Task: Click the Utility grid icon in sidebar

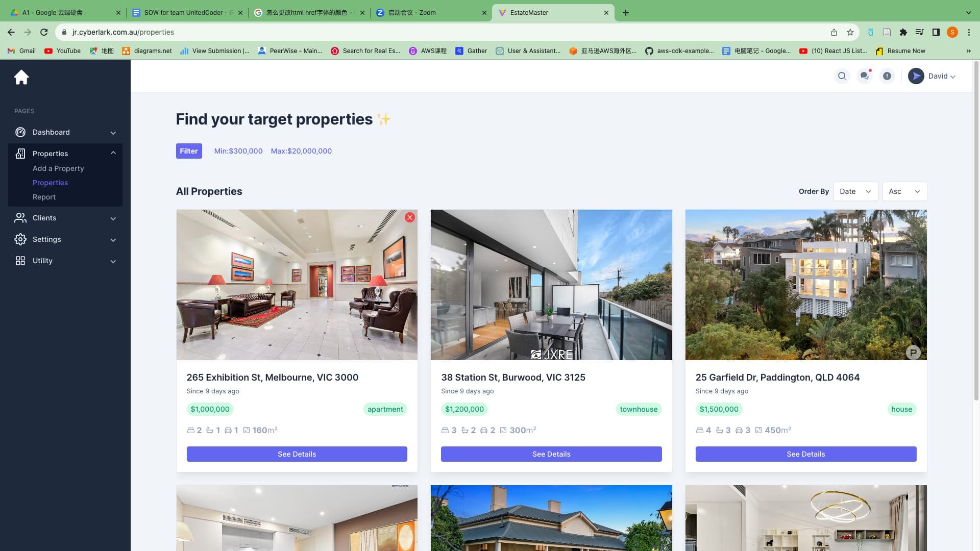Action: coord(20,261)
